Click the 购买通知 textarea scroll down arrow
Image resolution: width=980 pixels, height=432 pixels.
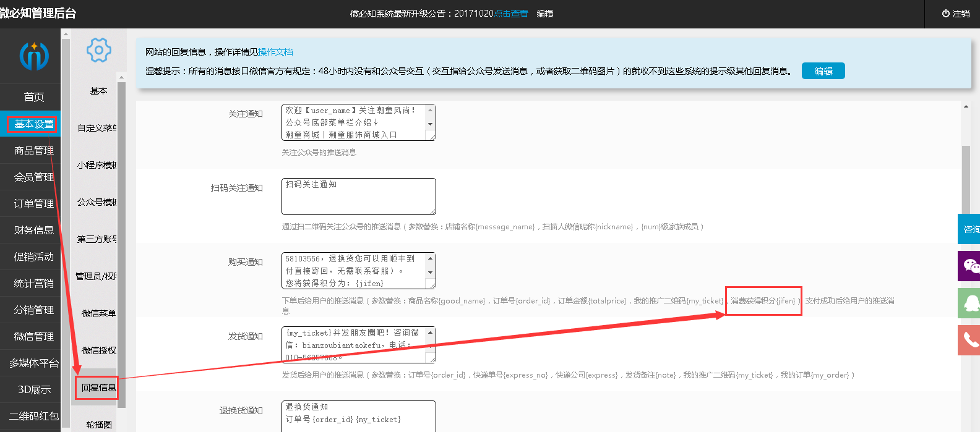click(431, 273)
